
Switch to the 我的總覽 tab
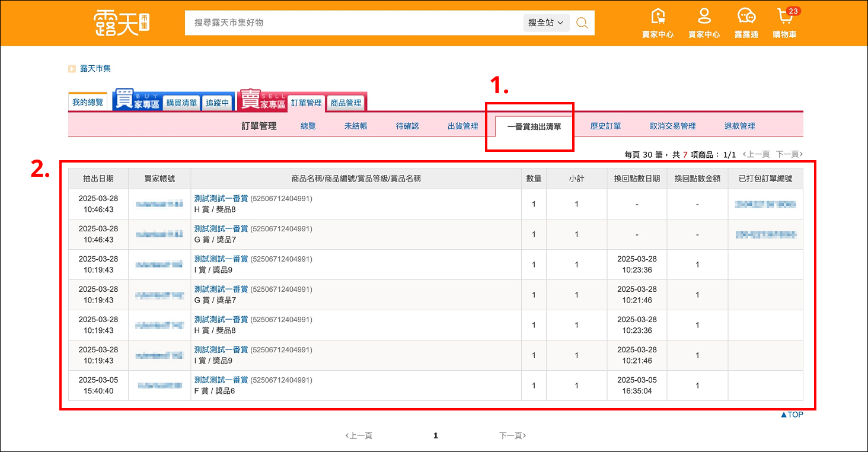pos(88,103)
